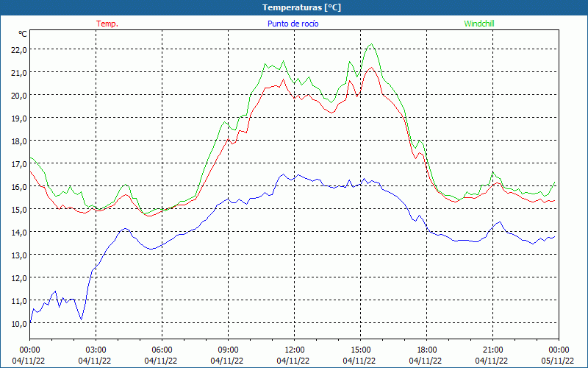Click the 'Temperaturas [°C]' chart title

(301, 7)
